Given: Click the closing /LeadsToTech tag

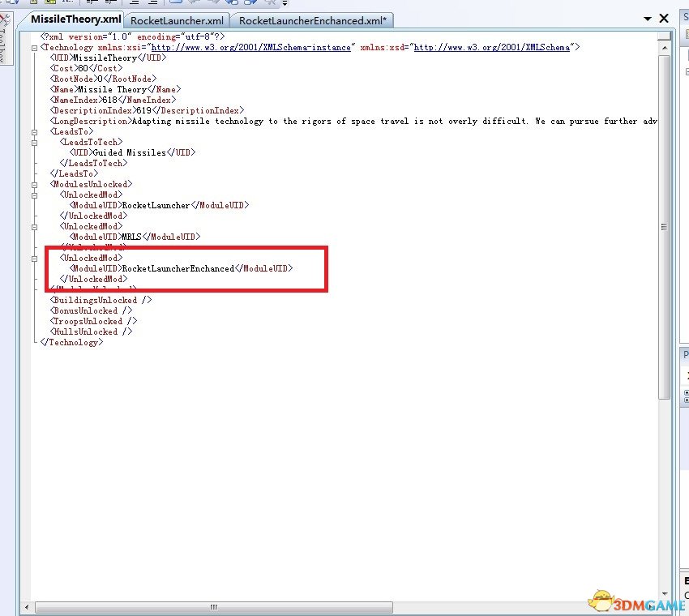Looking at the screenshot, I should point(93,164).
